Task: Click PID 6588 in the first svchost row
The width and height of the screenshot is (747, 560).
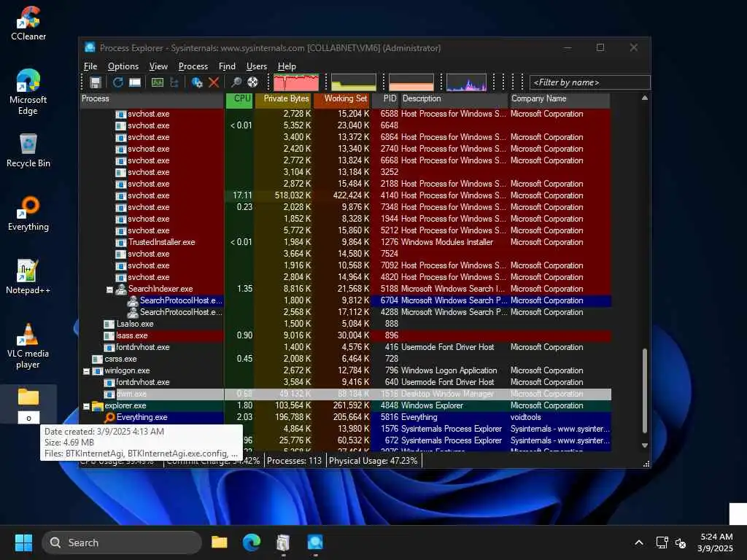Action: [389, 114]
